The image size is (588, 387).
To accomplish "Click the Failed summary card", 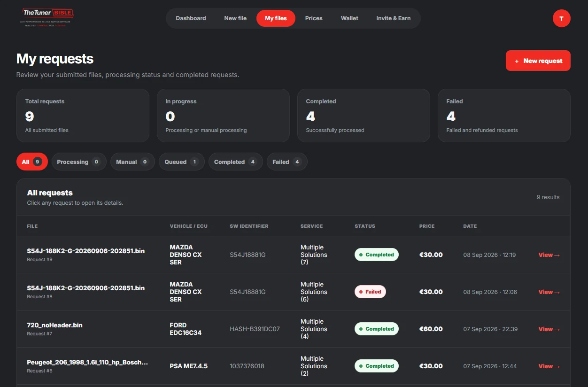I will [x=504, y=116].
